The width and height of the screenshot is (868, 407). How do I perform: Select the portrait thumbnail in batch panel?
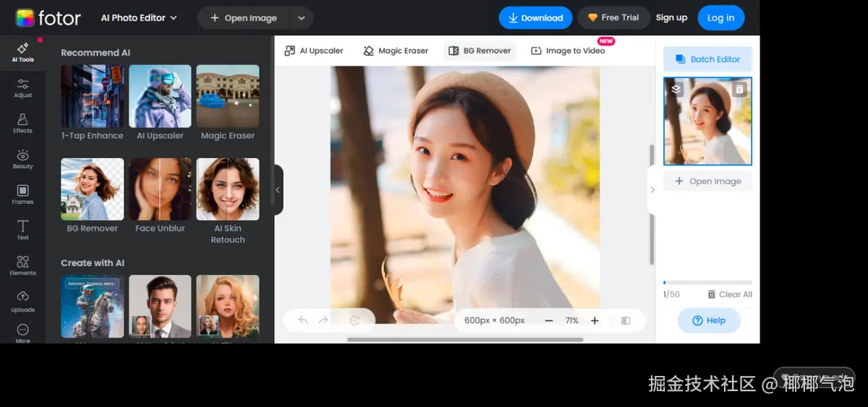(707, 121)
